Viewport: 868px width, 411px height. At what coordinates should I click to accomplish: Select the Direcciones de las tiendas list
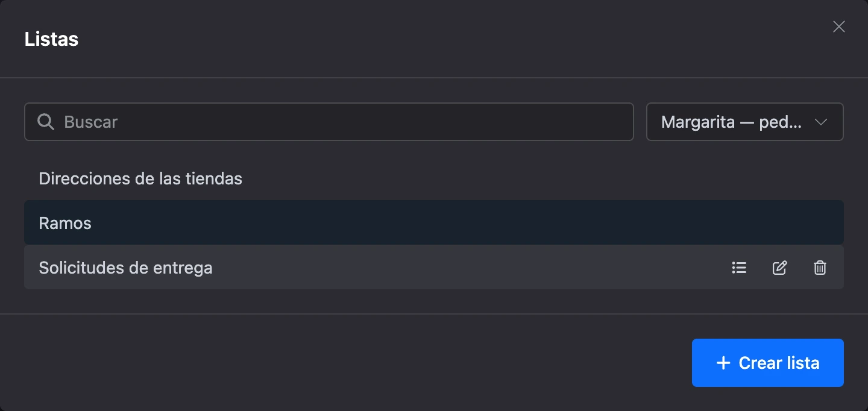(x=434, y=178)
